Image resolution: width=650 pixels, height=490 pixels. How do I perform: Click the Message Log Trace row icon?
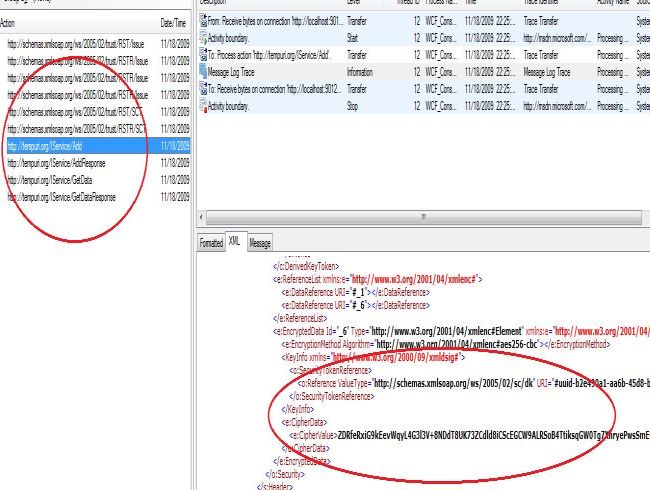pyautogui.click(x=203, y=72)
